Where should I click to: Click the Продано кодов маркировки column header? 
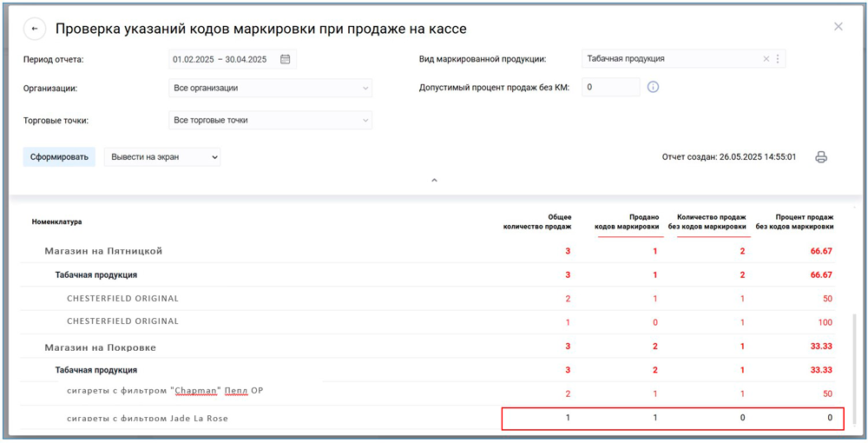click(x=627, y=222)
